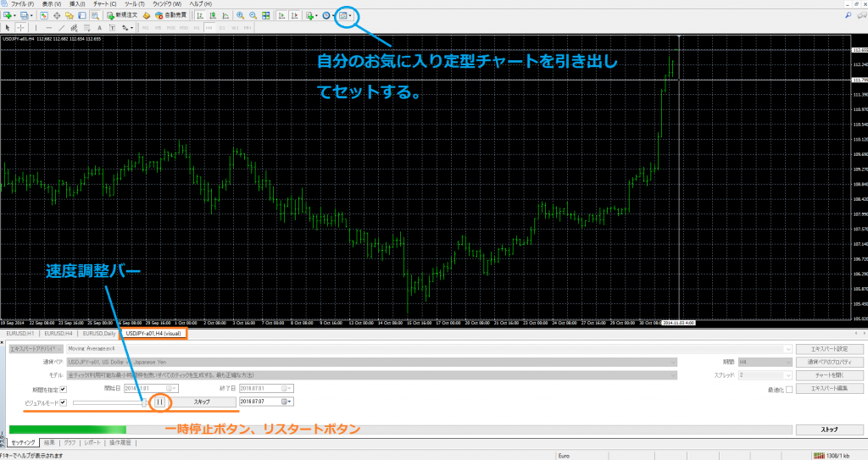Click the 新規注文 new order button

click(x=122, y=15)
